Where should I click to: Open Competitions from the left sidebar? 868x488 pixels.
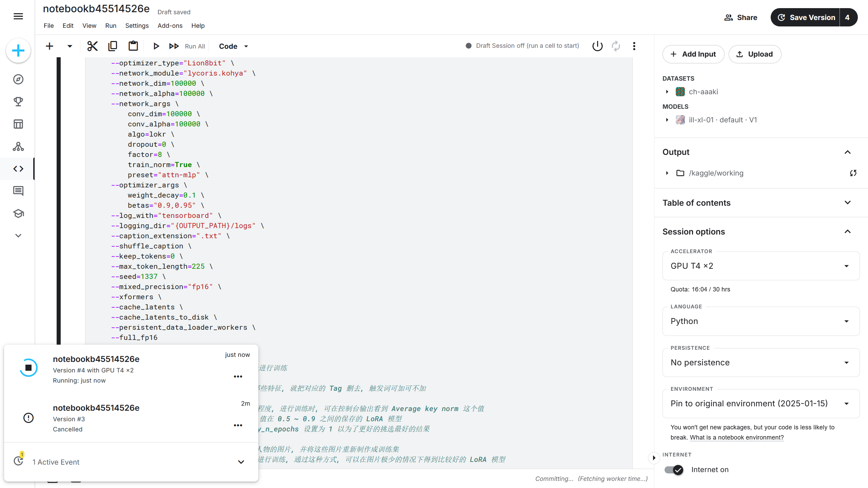18,101
